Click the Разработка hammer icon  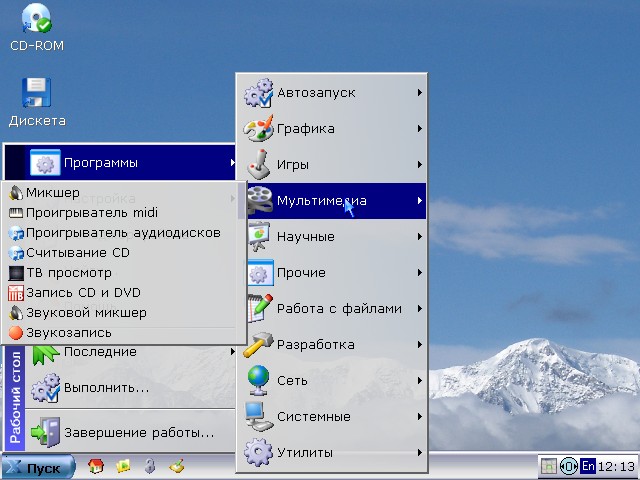pyautogui.click(x=258, y=344)
